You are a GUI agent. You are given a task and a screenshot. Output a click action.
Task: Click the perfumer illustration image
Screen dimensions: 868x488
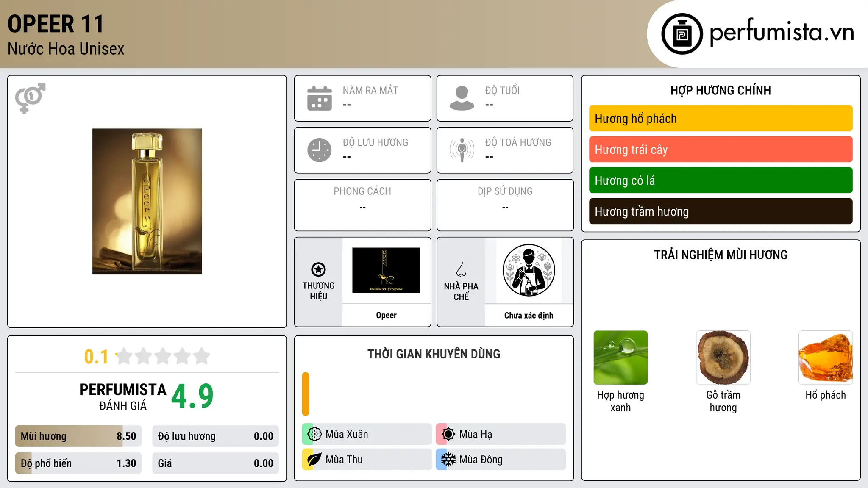pos(529,270)
